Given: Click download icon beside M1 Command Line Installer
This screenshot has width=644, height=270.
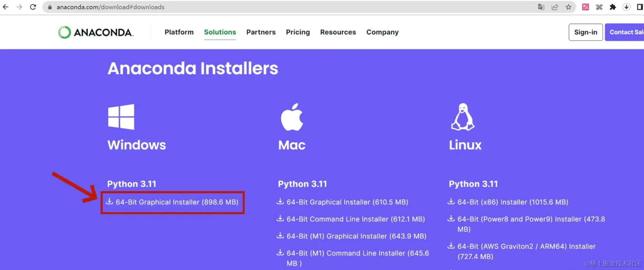Looking at the screenshot, I should pyautogui.click(x=280, y=253).
